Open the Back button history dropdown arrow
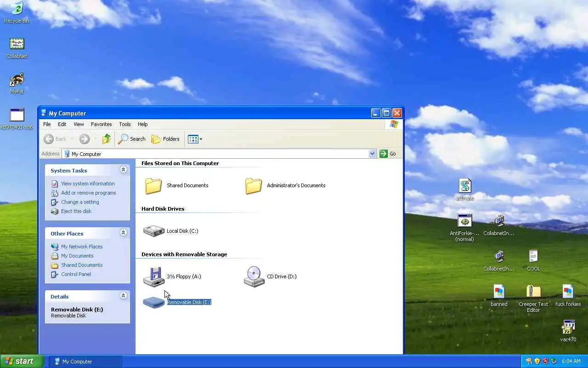 click(72, 139)
